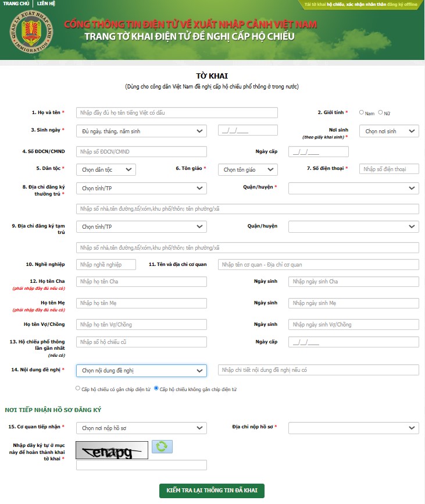Expand the Chọn nội dung đề nghị dropdown
The width and height of the screenshot is (425, 504).
(x=141, y=371)
